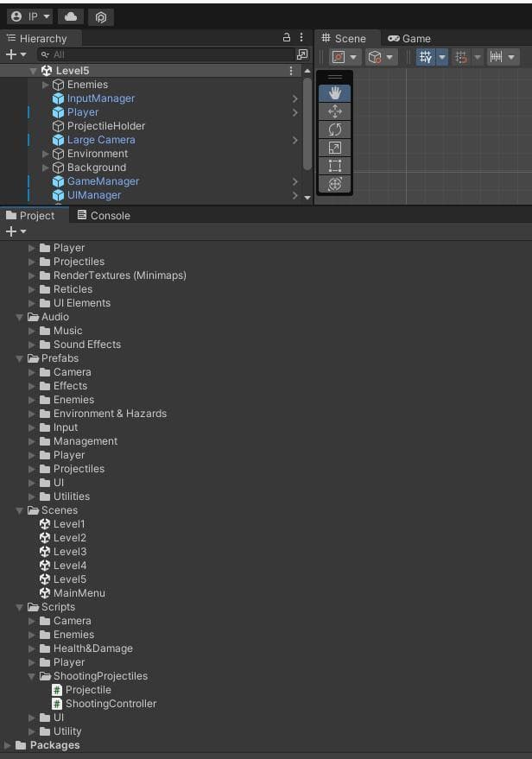Open the increment snapping dropdown arrow
This screenshot has height=759, width=532.
(511, 57)
